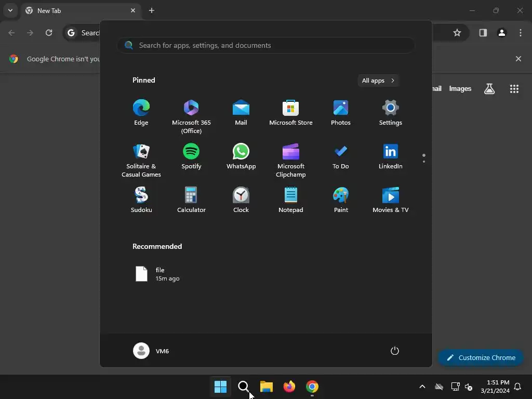Bookmark this tab with star icon
This screenshot has width=532, height=399.
[457, 33]
